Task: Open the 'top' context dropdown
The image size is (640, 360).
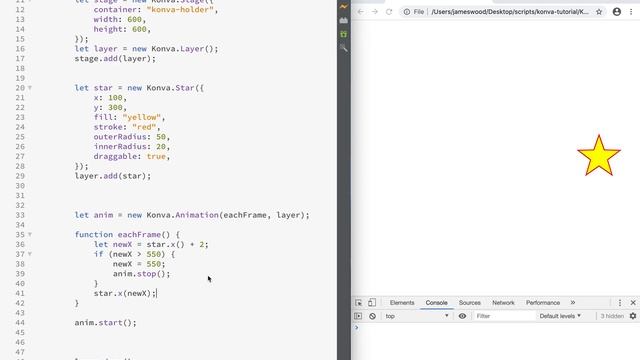Action: pos(417,316)
